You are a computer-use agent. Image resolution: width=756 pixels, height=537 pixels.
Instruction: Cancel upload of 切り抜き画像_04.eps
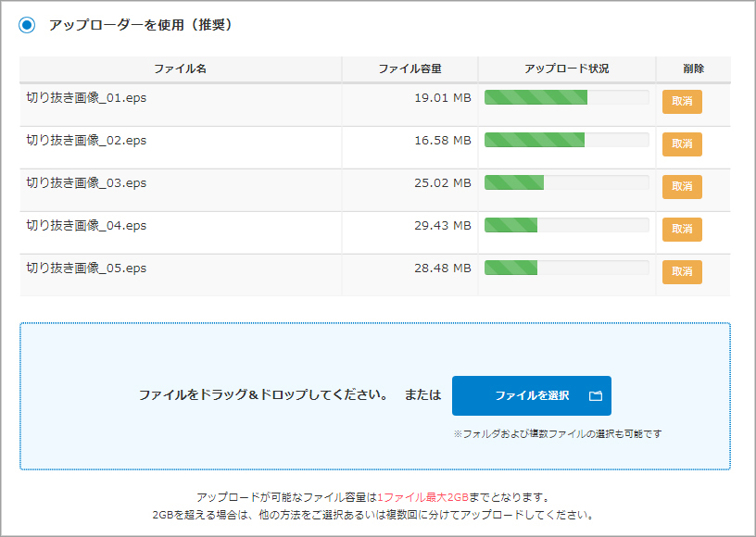682,230
